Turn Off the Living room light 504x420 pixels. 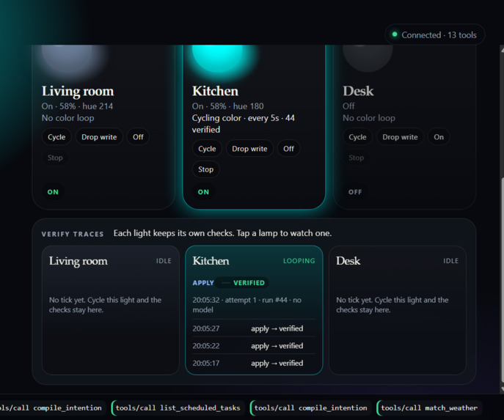138,137
